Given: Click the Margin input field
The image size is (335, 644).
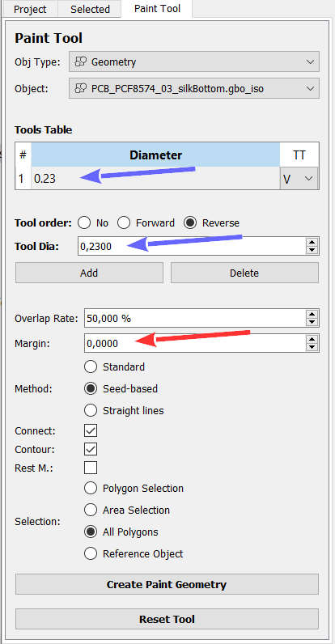Looking at the screenshot, I should coord(196,343).
